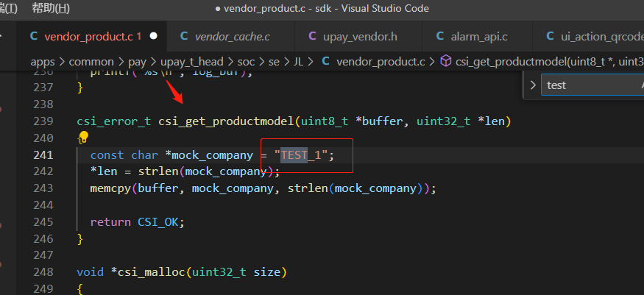The height and width of the screenshot is (295, 644).
Task: Click the C icon in the breadcrumb
Action: pyautogui.click(x=326, y=62)
